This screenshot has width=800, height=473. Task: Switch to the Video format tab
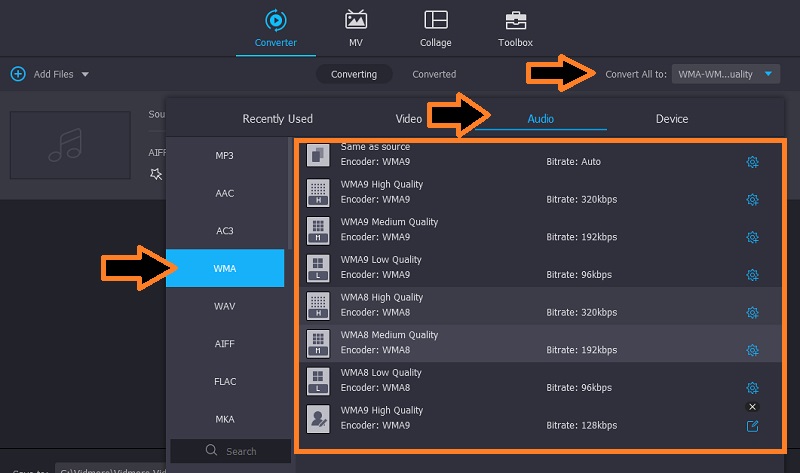tap(409, 119)
